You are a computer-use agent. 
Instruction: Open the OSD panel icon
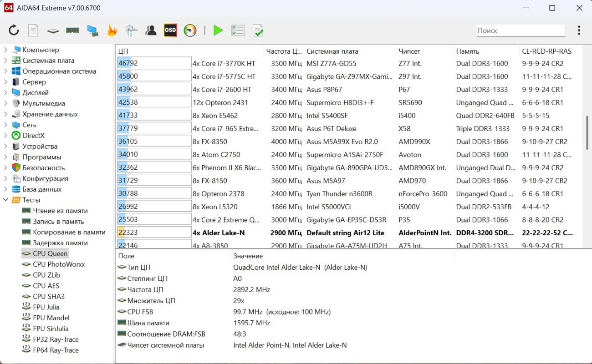170,30
